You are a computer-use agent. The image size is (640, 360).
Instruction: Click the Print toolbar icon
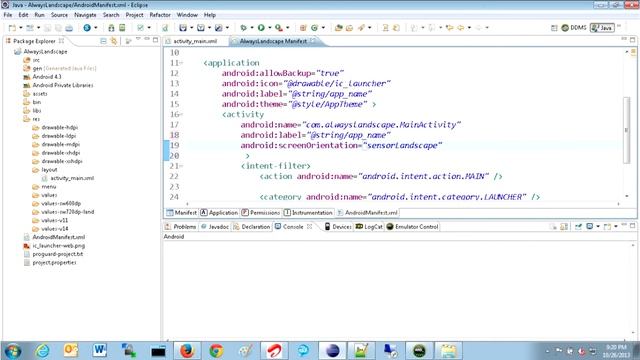point(69,28)
